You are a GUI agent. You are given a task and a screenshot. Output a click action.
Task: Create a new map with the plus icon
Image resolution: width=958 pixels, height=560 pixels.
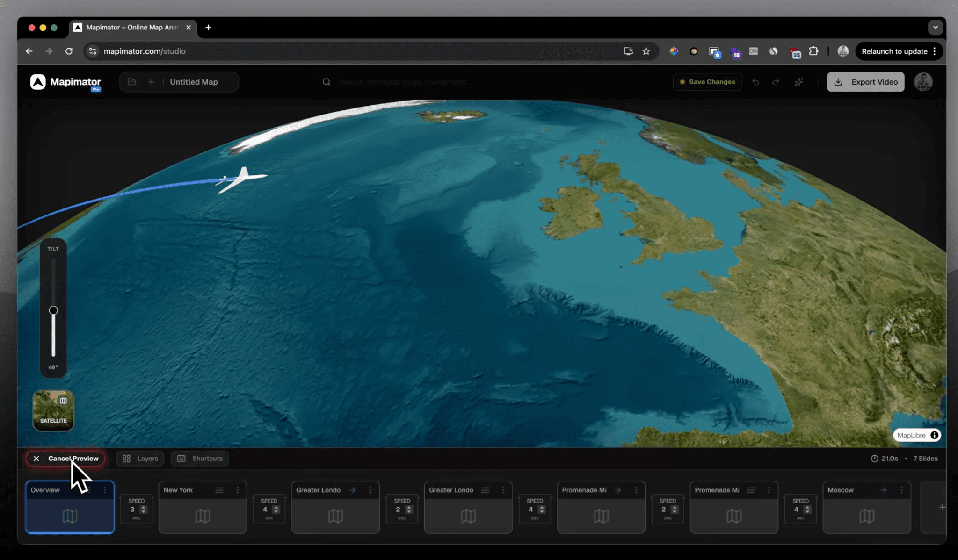[x=151, y=82]
